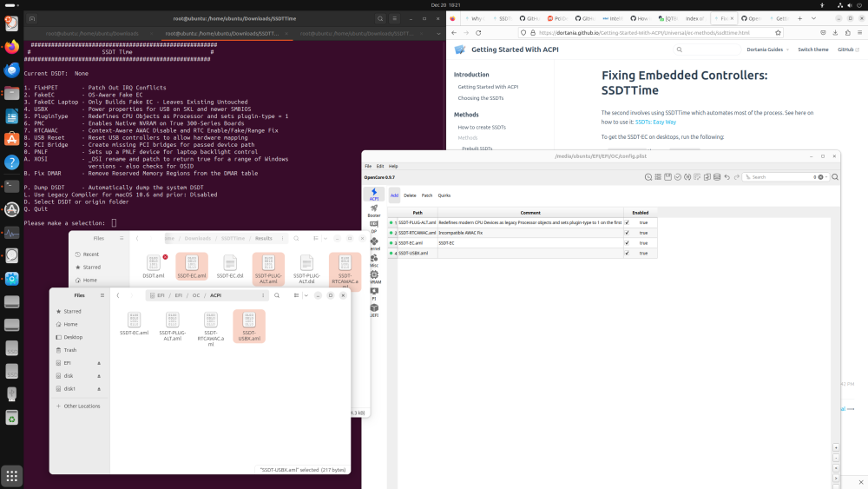
Task: Click Switch theme on the Dortania page
Action: [x=812, y=50]
